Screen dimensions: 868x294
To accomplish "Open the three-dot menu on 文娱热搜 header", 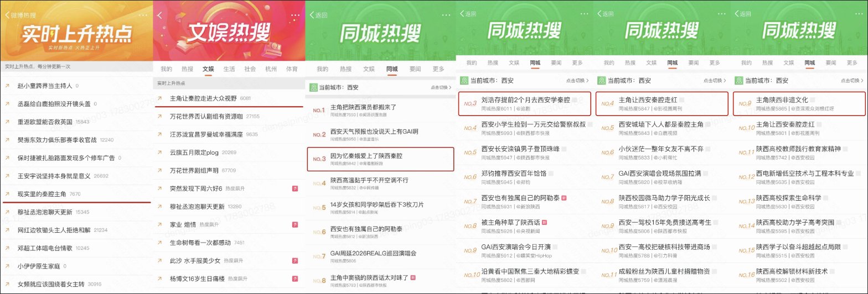I will click(296, 15).
